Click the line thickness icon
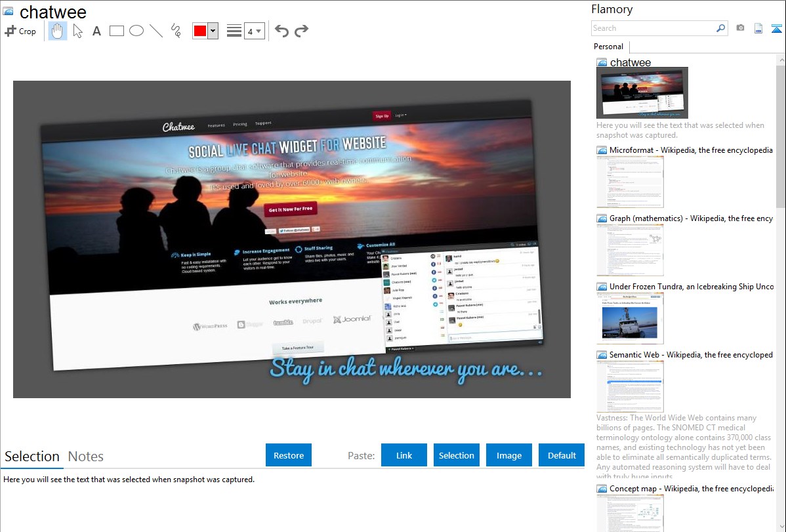This screenshot has height=532, width=786. point(234,31)
